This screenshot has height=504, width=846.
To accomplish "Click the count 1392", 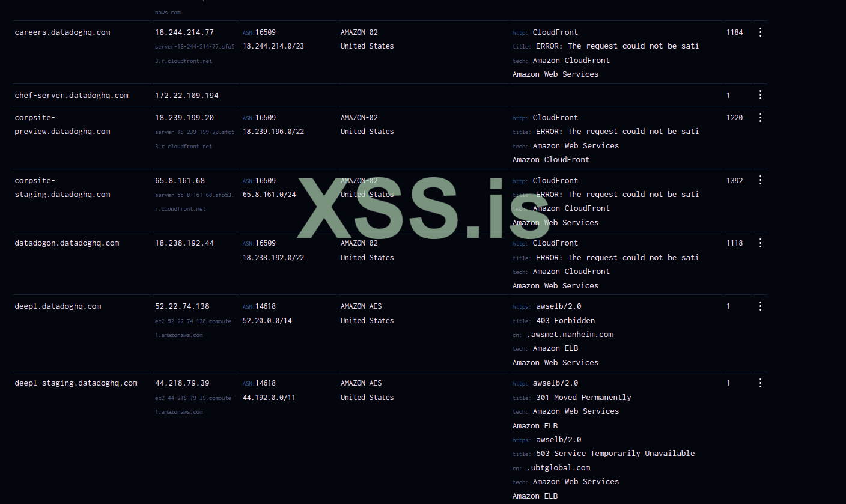I will tap(735, 180).
